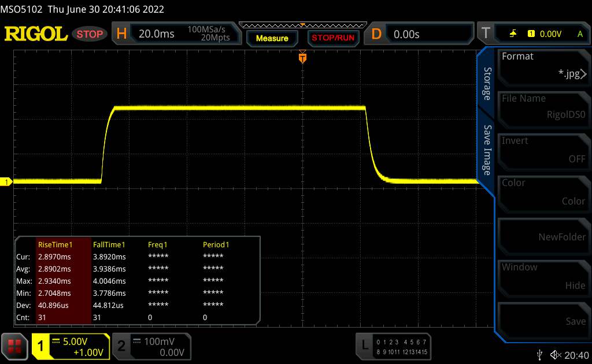The image size is (592, 364).
Task: Open the horizontal timebase H 20.0ms setting
Action: click(x=173, y=34)
